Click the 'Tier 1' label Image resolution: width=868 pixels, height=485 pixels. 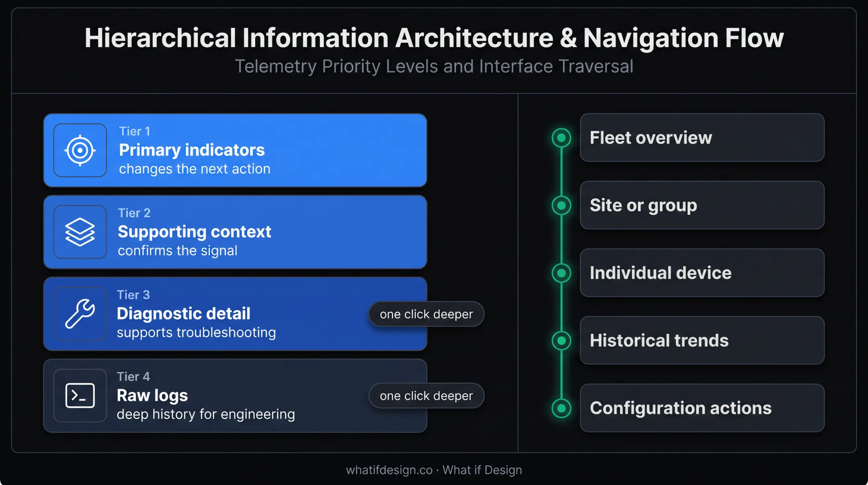(x=135, y=132)
